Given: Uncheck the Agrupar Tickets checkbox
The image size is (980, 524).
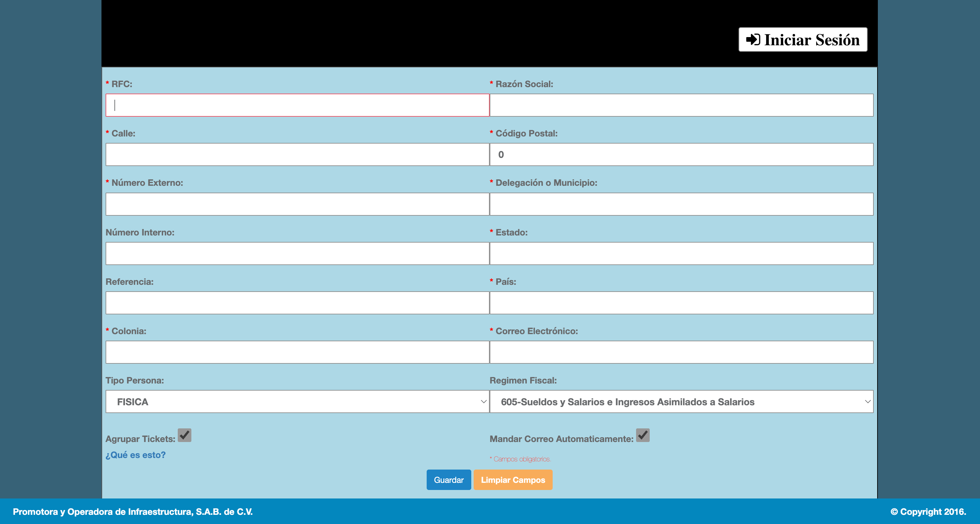Looking at the screenshot, I should (x=185, y=436).
